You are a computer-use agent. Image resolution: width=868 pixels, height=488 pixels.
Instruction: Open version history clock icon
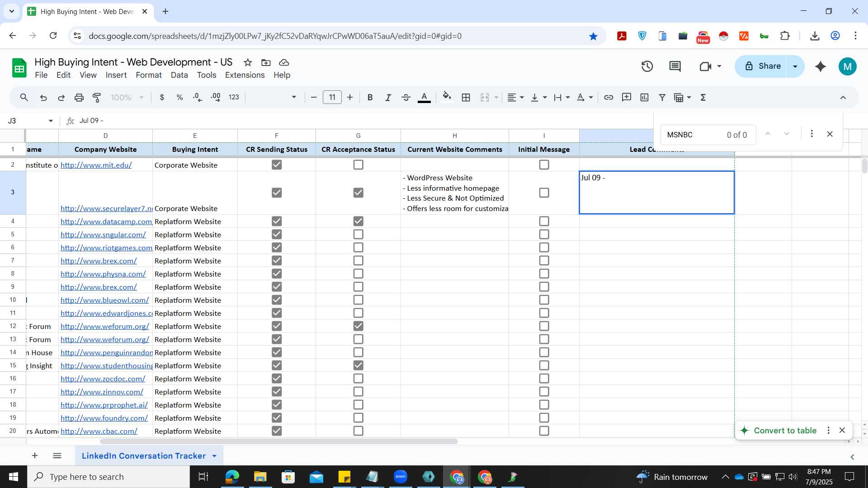647,66
